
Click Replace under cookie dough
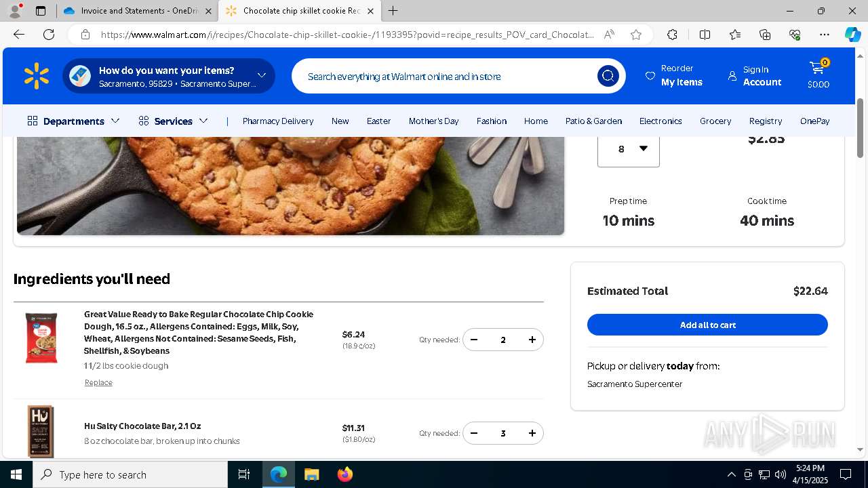tap(98, 382)
